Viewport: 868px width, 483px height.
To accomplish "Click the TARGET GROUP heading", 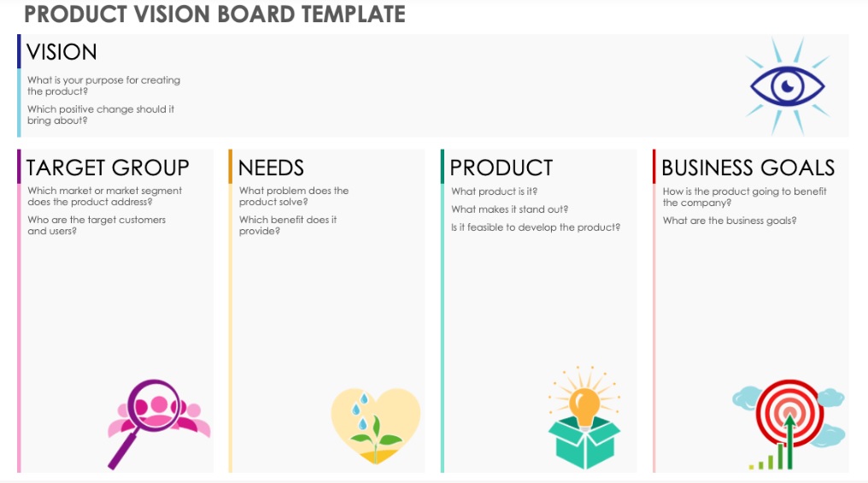I will pos(108,168).
